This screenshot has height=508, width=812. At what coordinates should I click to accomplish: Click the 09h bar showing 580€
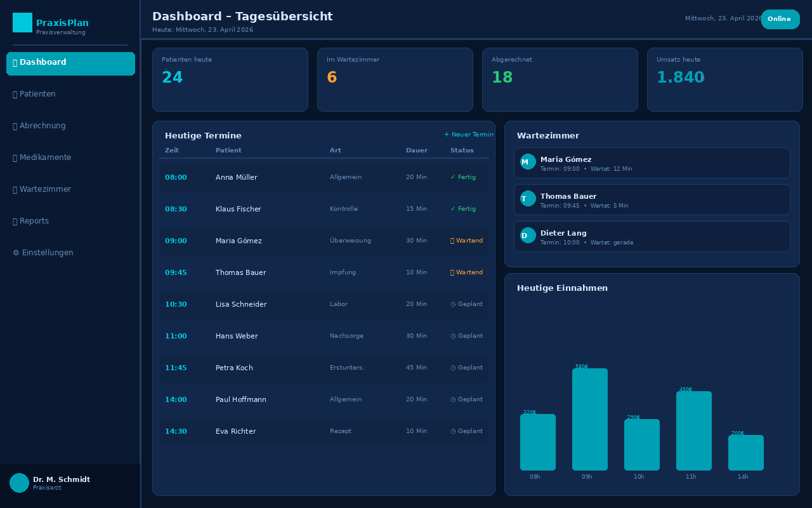click(x=589, y=419)
